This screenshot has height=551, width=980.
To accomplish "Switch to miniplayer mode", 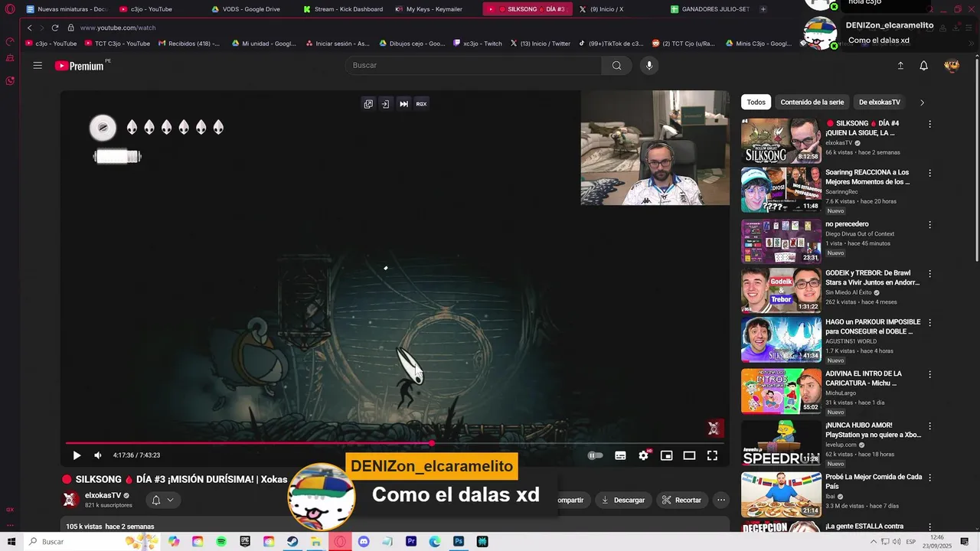I will (667, 455).
